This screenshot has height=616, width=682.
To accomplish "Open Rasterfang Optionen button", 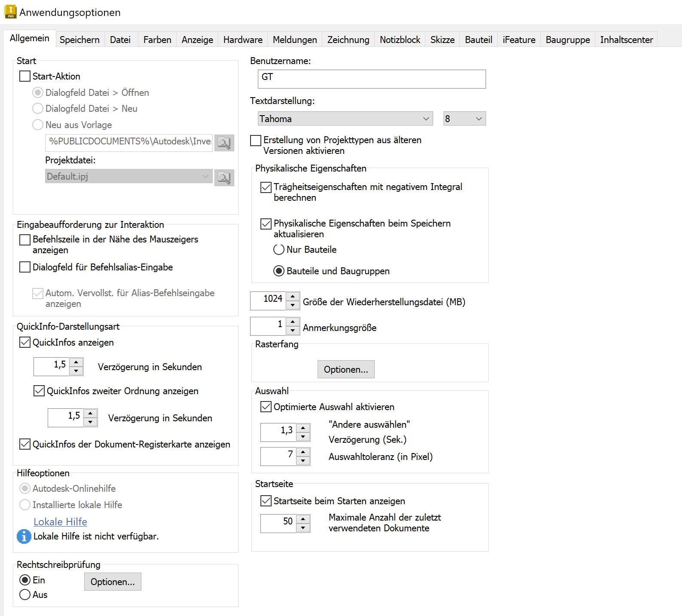I will click(346, 369).
